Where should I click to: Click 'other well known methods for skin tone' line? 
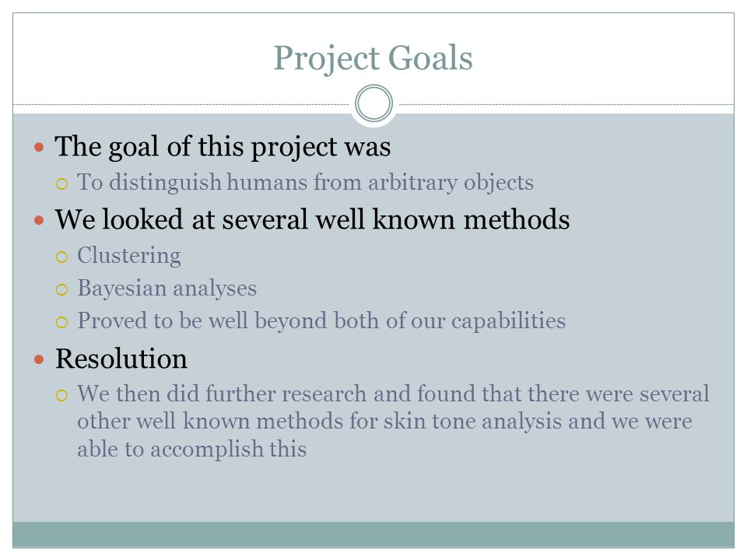coord(384,422)
